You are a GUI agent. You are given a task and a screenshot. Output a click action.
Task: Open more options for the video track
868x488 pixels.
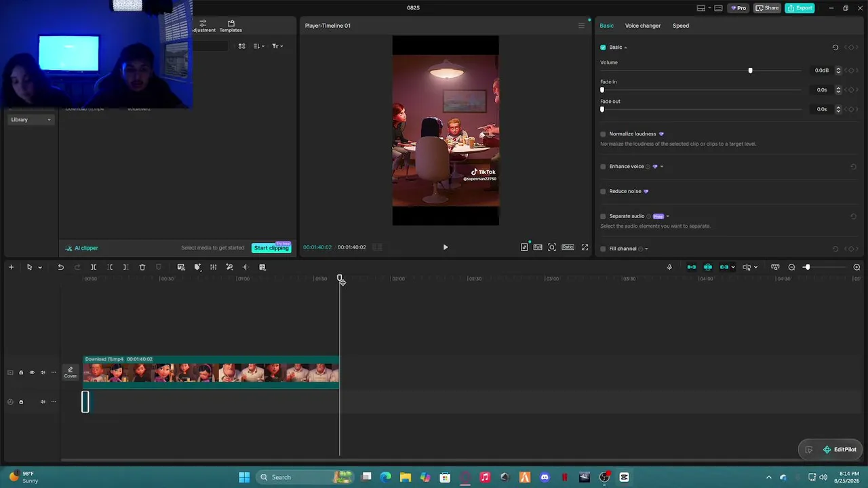click(54, 372)
